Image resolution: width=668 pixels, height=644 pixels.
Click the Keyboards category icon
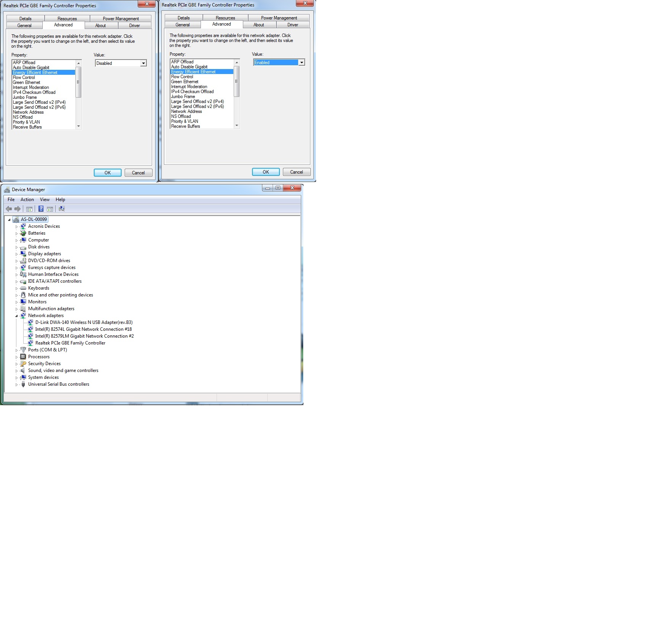tap(23, 288)
